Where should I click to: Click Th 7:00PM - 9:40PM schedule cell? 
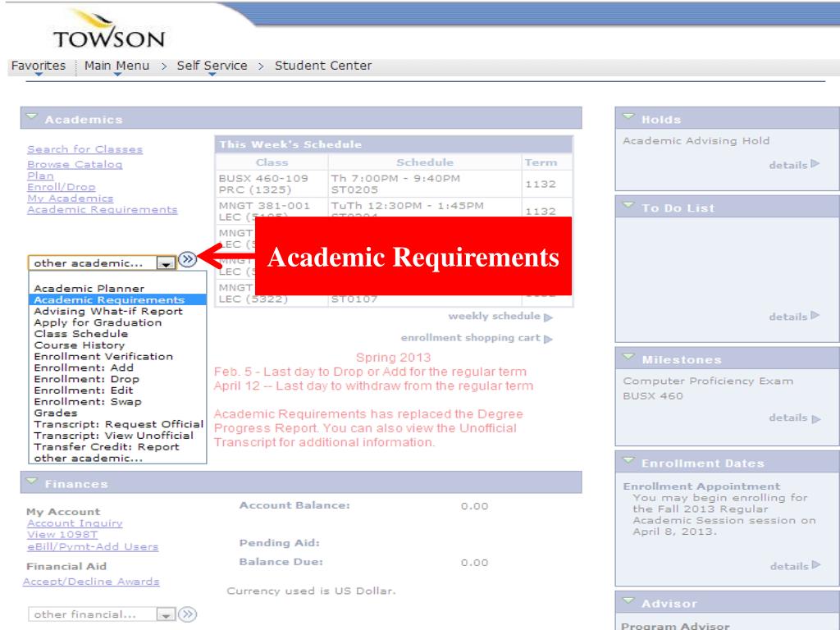tap(424, 184)
